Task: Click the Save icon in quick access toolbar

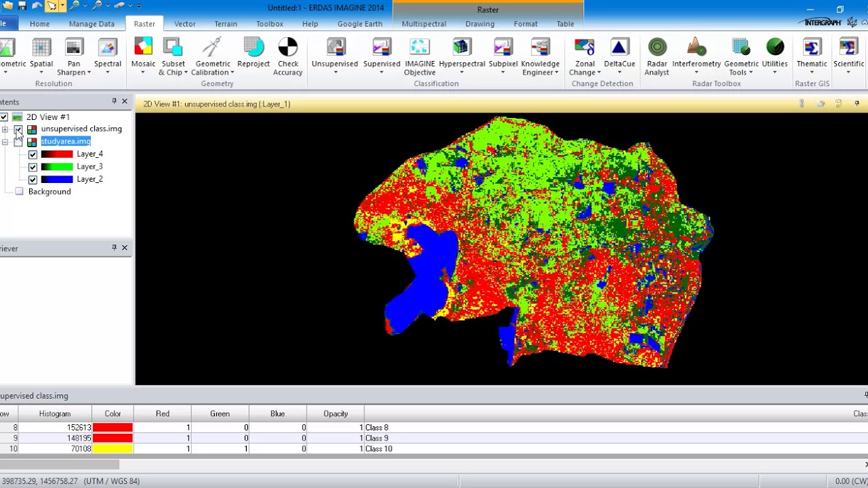Action: tap(22, 5)
